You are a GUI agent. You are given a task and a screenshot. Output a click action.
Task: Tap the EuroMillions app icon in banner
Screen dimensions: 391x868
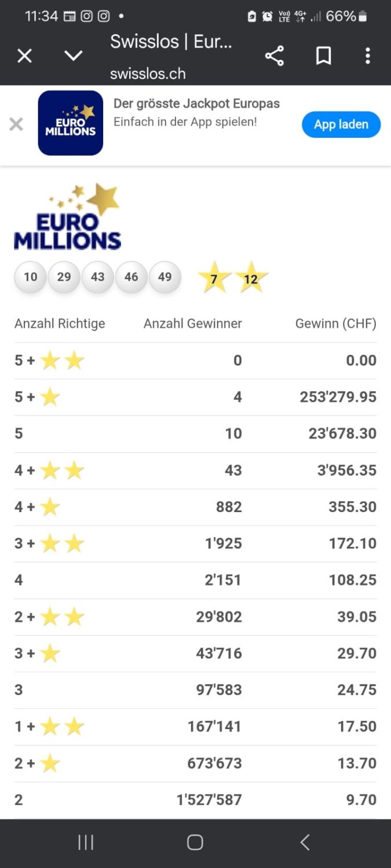point(70,123)
